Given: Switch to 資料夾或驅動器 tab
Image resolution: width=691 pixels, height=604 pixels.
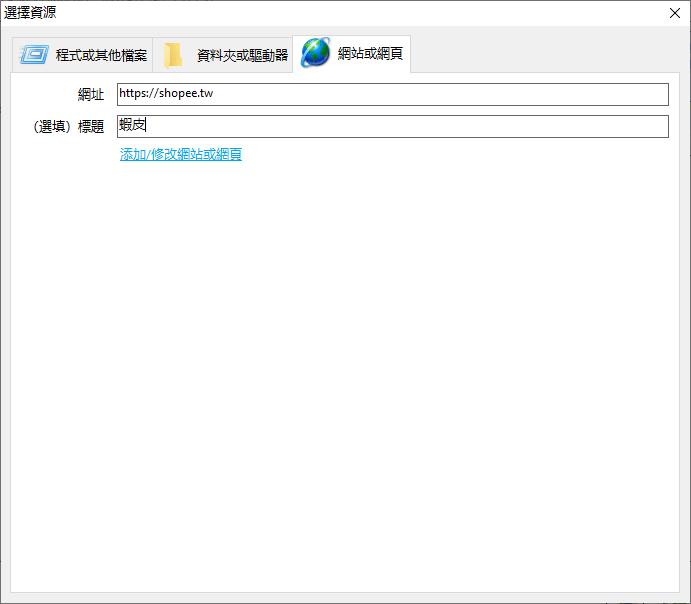Looking at the screenshot, I should (223, 55).
